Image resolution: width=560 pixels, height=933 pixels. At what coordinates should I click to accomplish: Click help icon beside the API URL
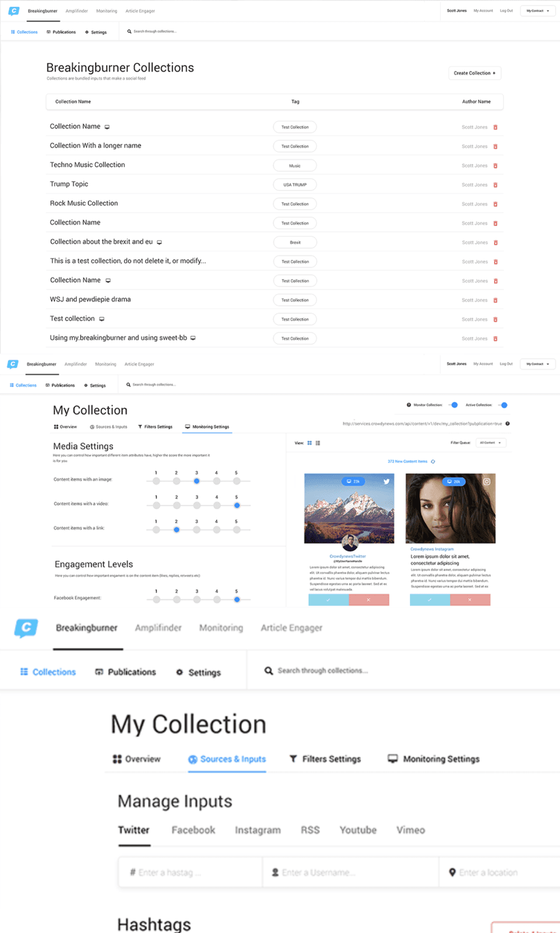(x=508, y=424)
